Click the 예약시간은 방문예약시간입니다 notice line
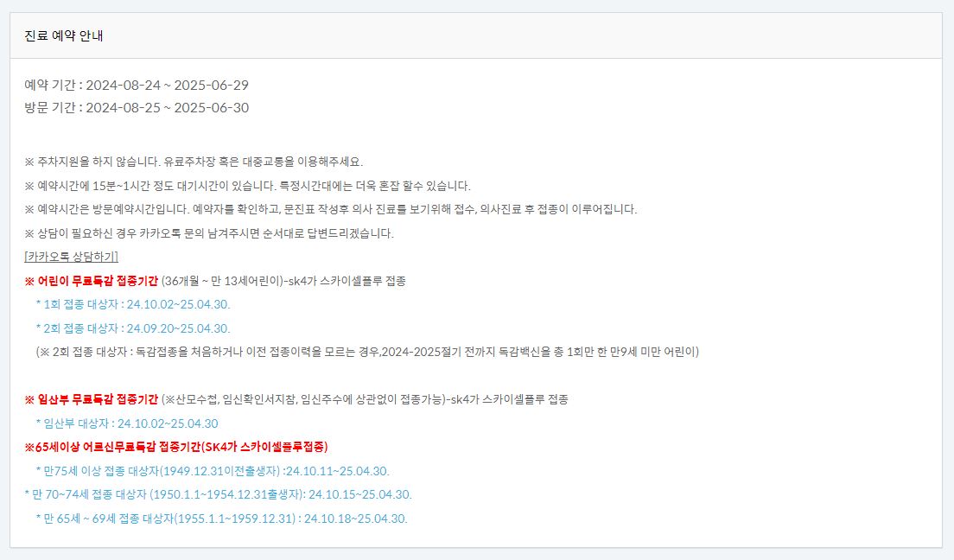The height and width of the screenshot is (560, 954). coord(330,209)
